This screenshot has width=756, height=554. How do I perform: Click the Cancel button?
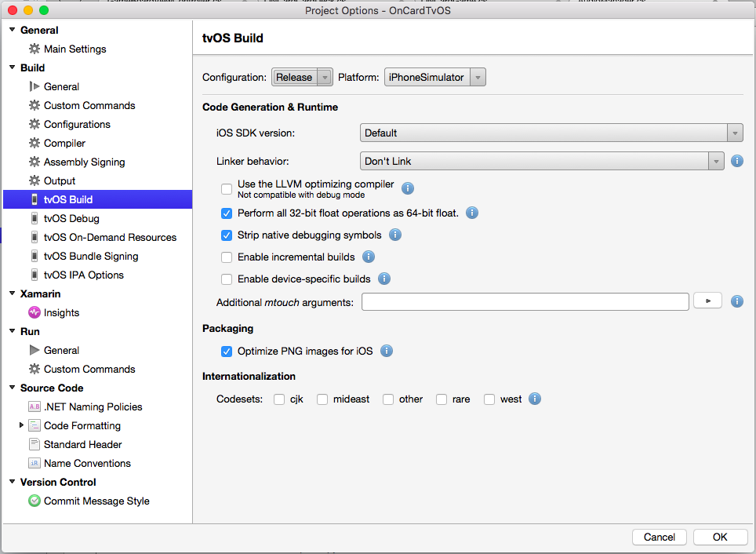[659, 537]
